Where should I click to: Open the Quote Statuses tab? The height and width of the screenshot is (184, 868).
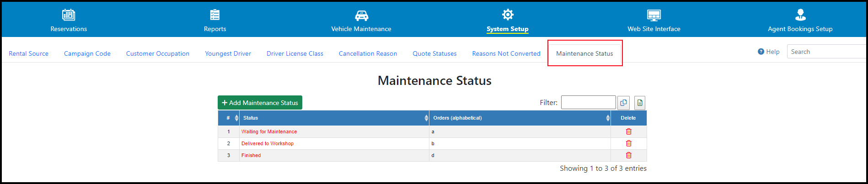434,53
